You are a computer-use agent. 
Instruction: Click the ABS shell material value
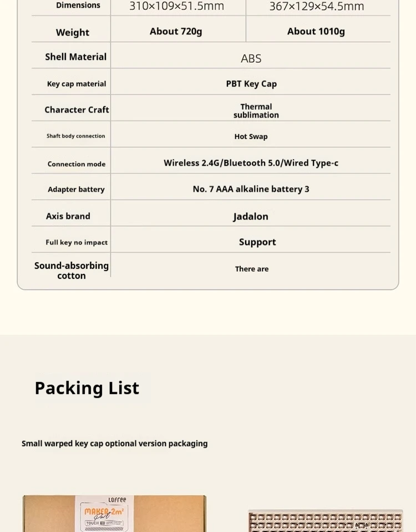coord(251,58)
